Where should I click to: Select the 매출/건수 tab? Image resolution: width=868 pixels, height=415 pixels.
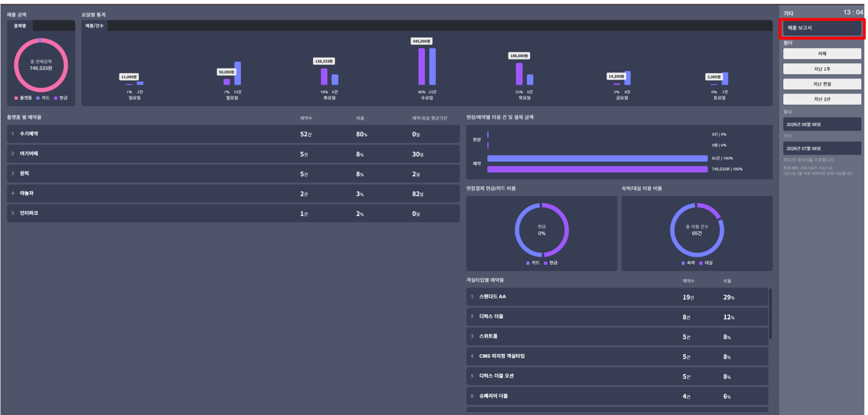click(x=94, y=26)
